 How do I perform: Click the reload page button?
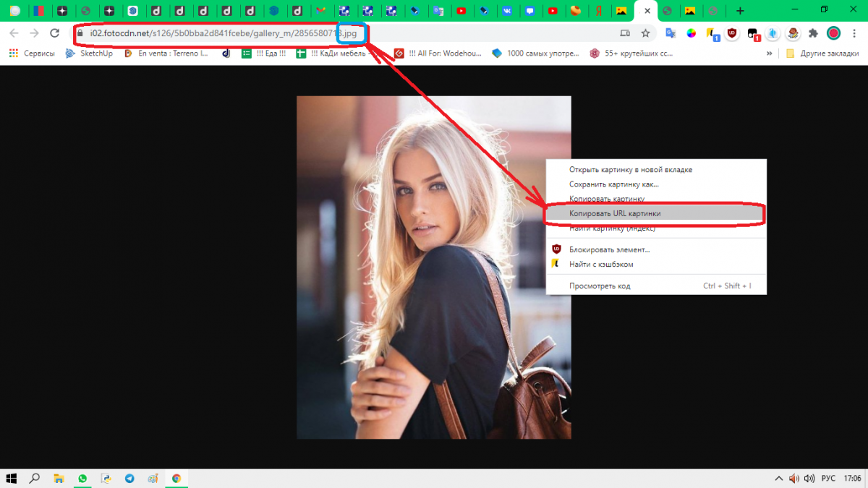(54, 33)
